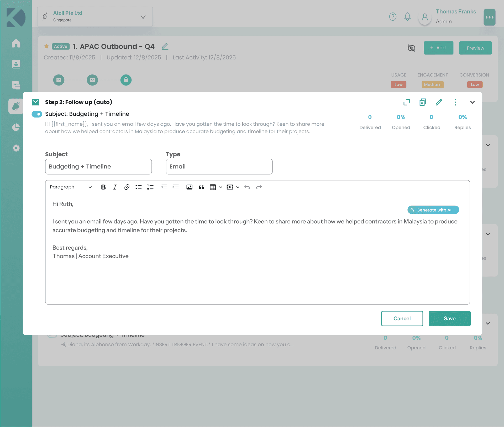Select the megaphone campaigns icon in sidebar

16,106
